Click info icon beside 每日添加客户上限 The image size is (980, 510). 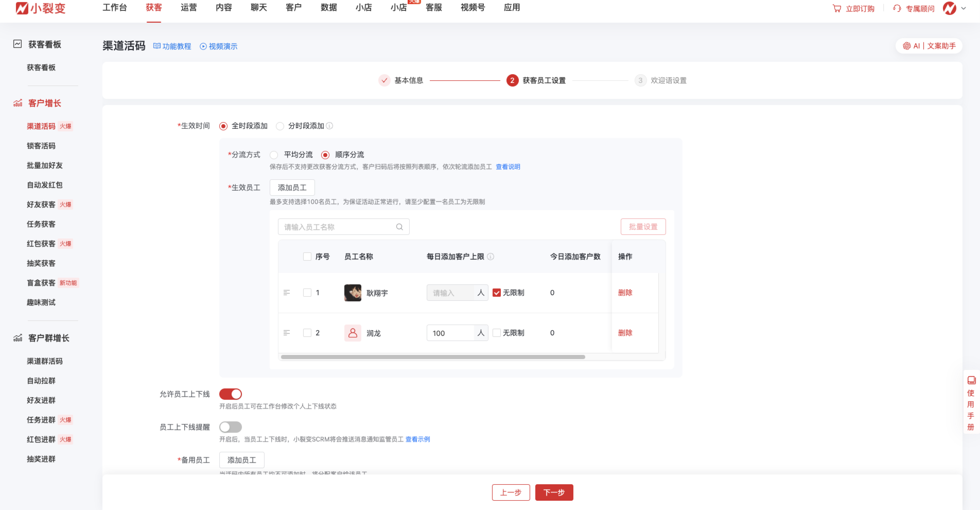click(491, 257)
